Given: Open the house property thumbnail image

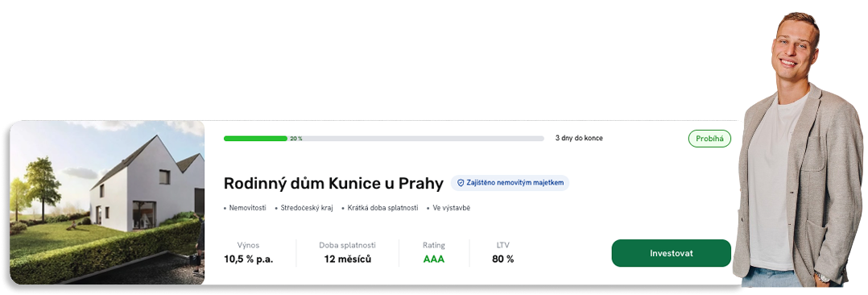Looking at the screenshot, I should click(x=107, y=202).
